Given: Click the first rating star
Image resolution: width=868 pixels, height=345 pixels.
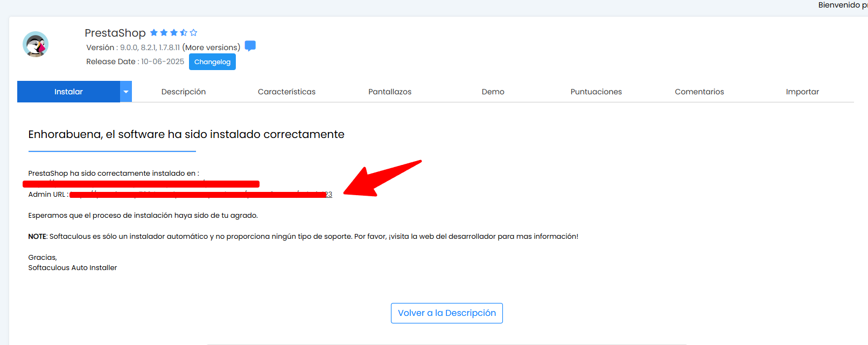Looking at the screenshot, I should point(154,33).
